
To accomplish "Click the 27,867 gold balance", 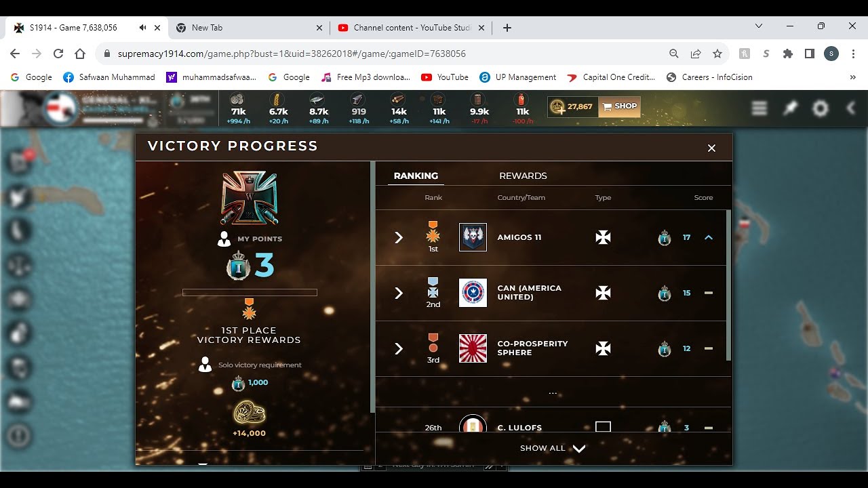I will tap(573, 106).
